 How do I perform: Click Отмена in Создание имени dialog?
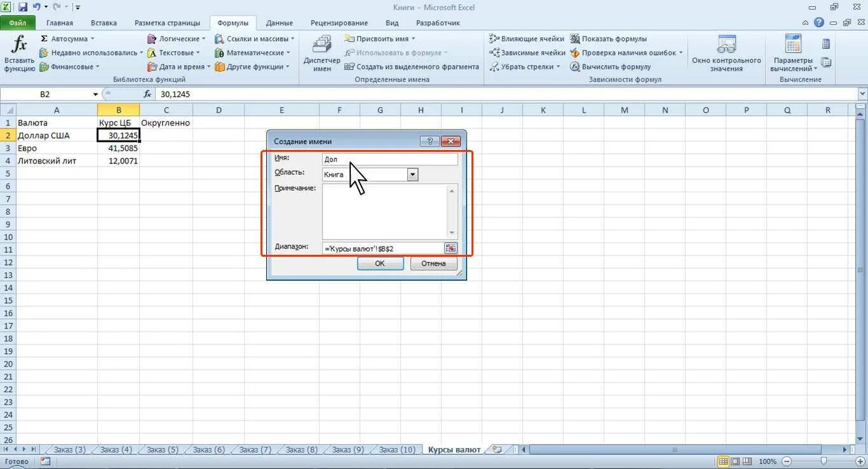(x=433, y=264)
